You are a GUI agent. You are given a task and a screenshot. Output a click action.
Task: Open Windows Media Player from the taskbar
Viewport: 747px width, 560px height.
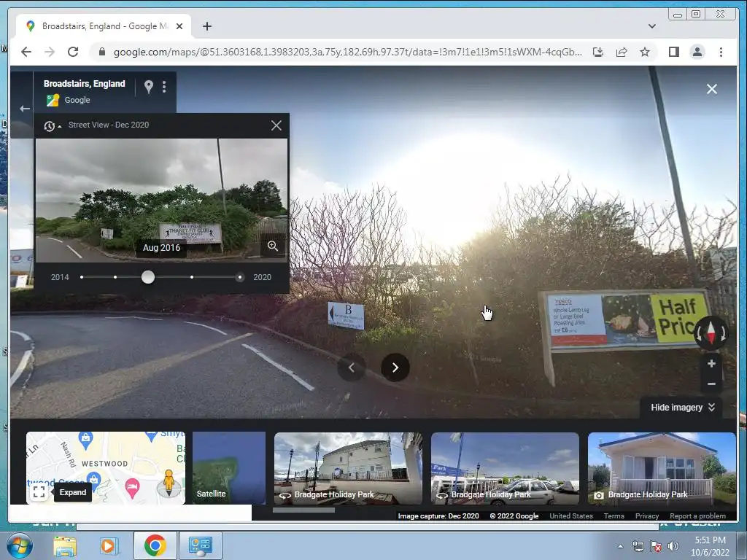109,545
